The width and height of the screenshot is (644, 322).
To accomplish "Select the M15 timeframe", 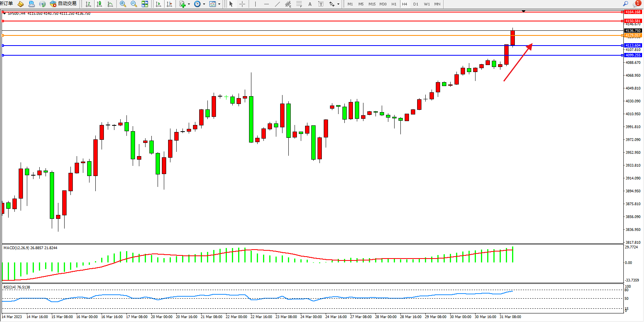I will click(x=372, y=4).
